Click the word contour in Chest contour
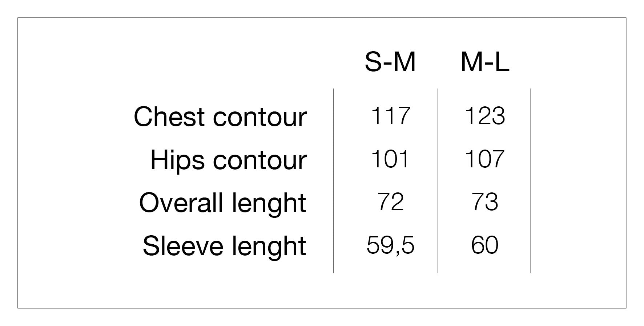Screen dimensions: 644x326 (x=260, y=118)
